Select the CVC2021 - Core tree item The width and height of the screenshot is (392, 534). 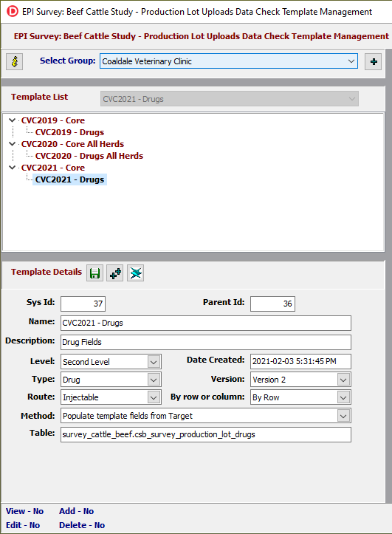(53, 168)
